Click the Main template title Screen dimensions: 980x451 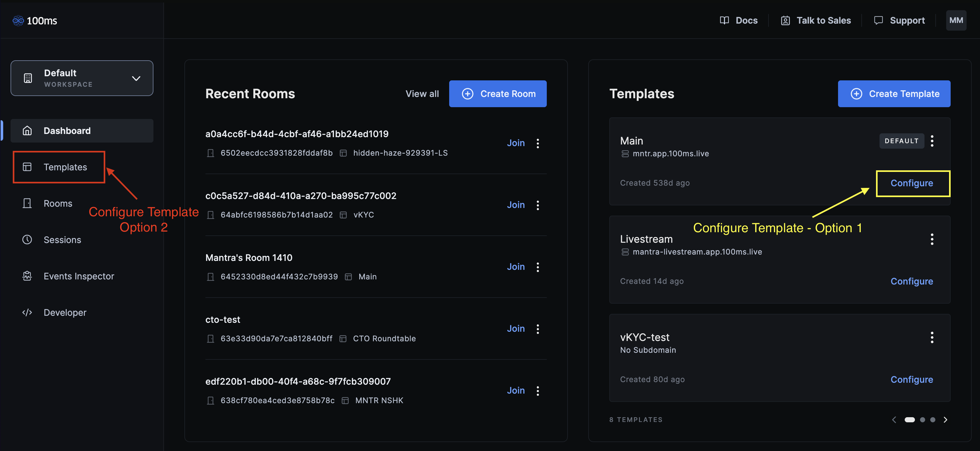click(x=632, y=141)
